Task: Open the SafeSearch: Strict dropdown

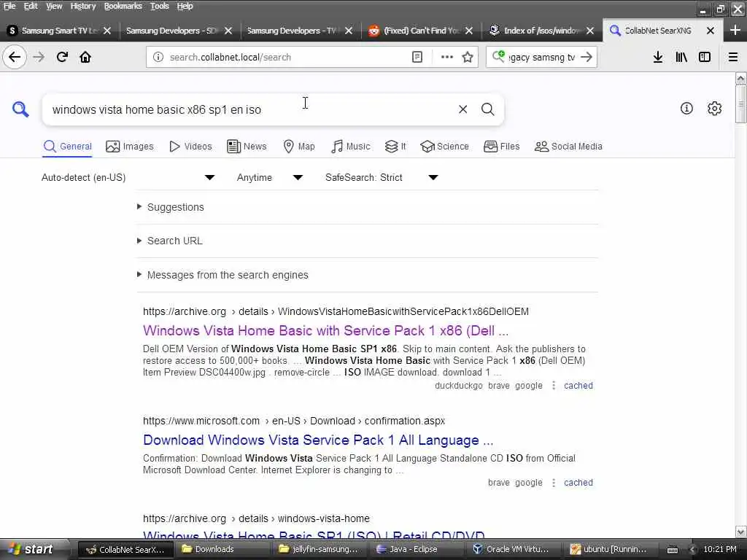Action: (x=382, y=177)
